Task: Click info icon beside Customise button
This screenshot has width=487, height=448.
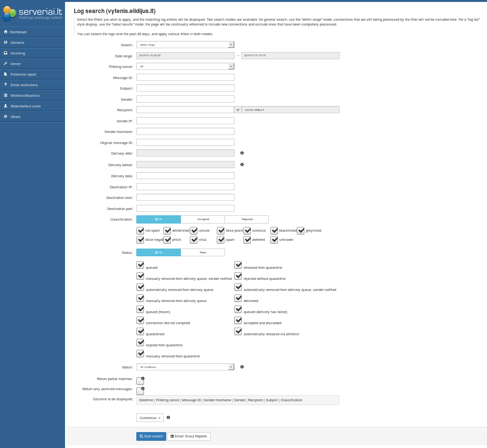Action: 168,418
